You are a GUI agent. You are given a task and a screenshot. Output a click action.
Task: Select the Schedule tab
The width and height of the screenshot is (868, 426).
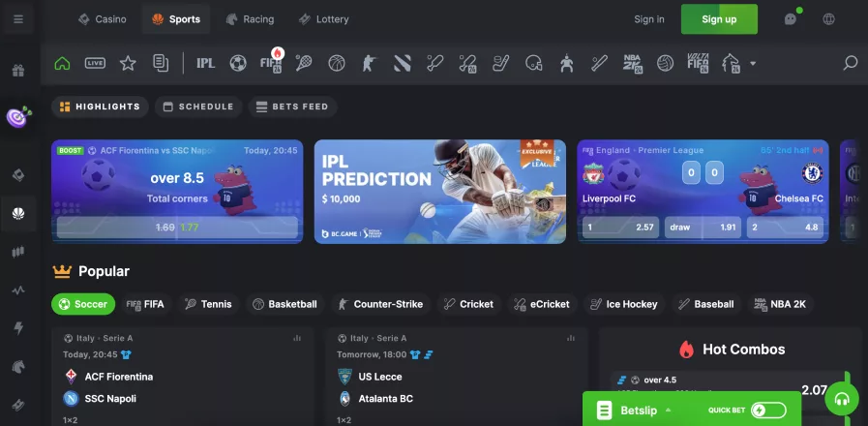[198, 106]
